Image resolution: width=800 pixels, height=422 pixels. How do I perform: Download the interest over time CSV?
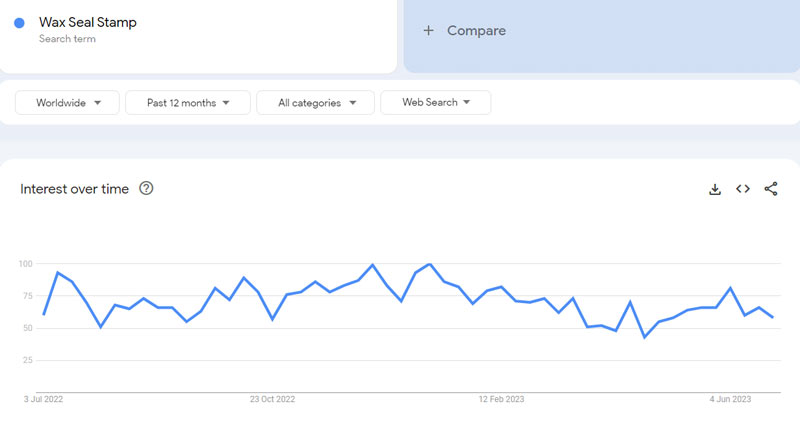coord(715,189)
